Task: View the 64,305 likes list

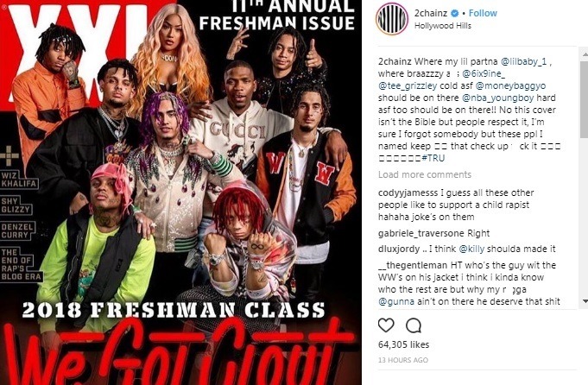Action: click(403, 344)
